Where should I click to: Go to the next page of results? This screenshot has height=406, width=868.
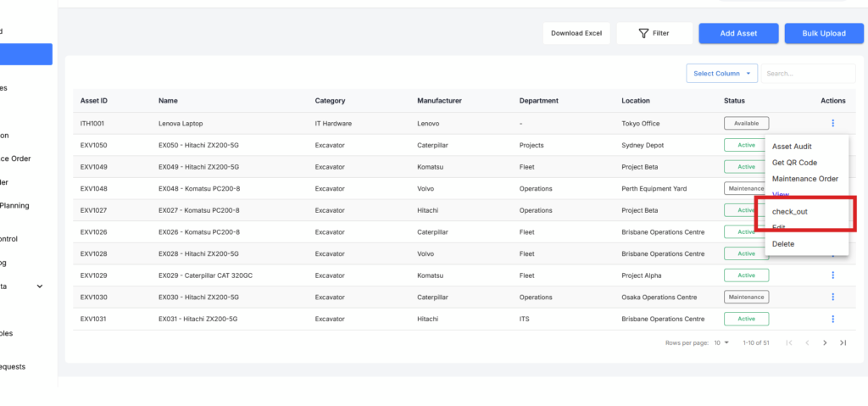825,343
